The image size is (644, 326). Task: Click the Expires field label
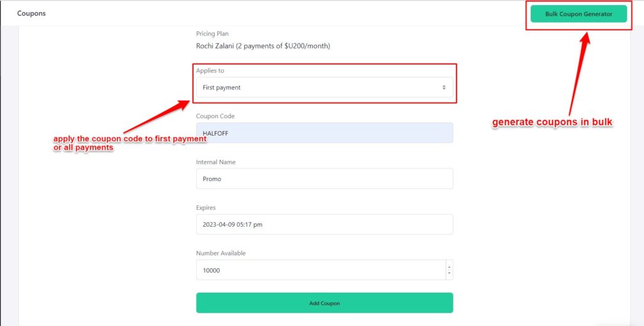point(206,208)
